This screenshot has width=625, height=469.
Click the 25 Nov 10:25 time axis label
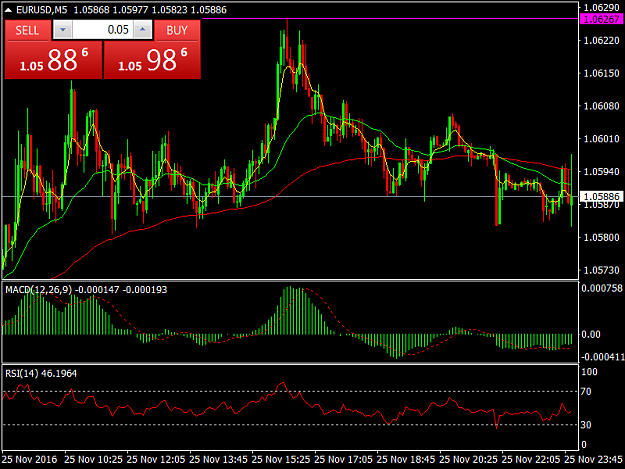point(93,459)
